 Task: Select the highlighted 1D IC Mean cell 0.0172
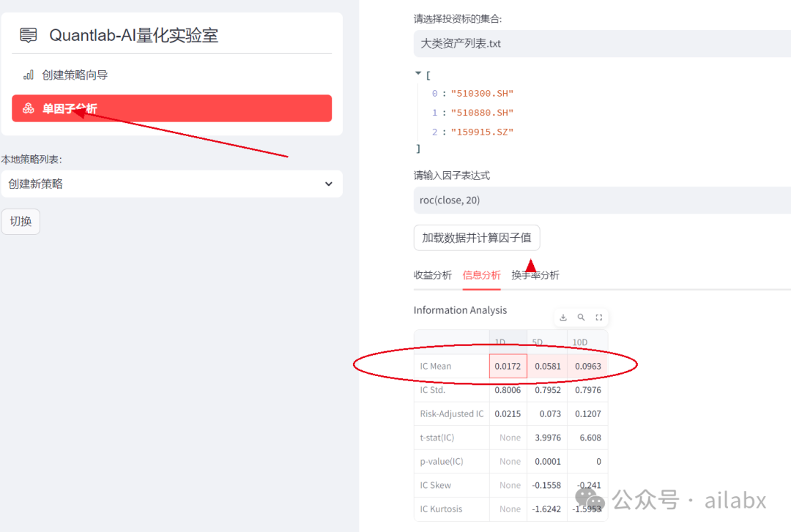[508, 365]
